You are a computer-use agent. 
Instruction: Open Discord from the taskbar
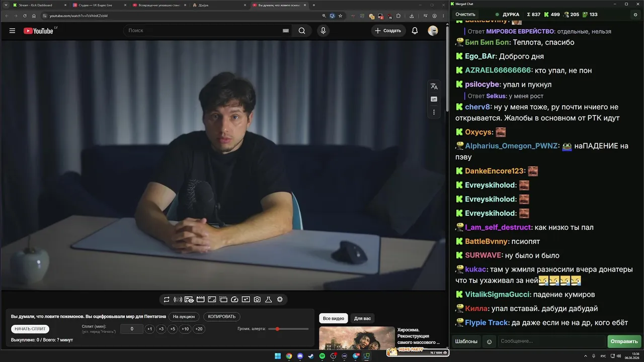[x=300, y=356]
